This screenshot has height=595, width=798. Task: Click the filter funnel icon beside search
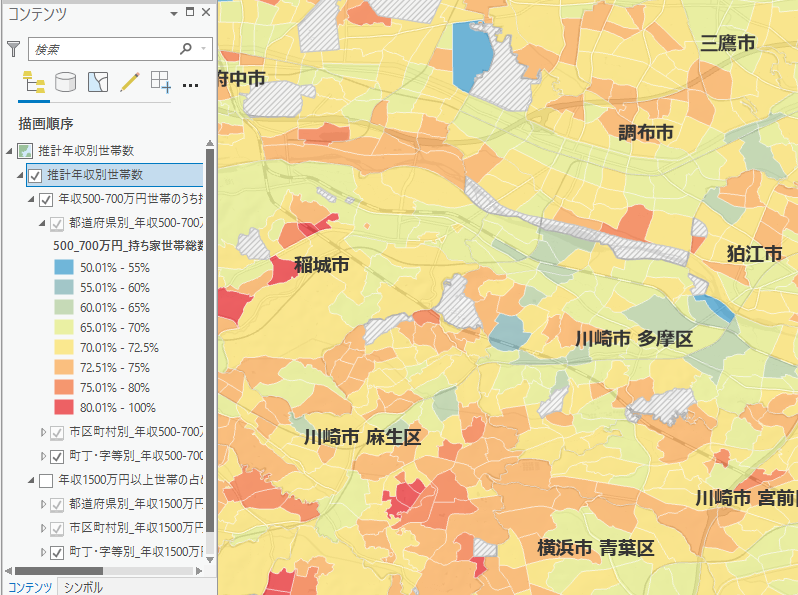14,48
